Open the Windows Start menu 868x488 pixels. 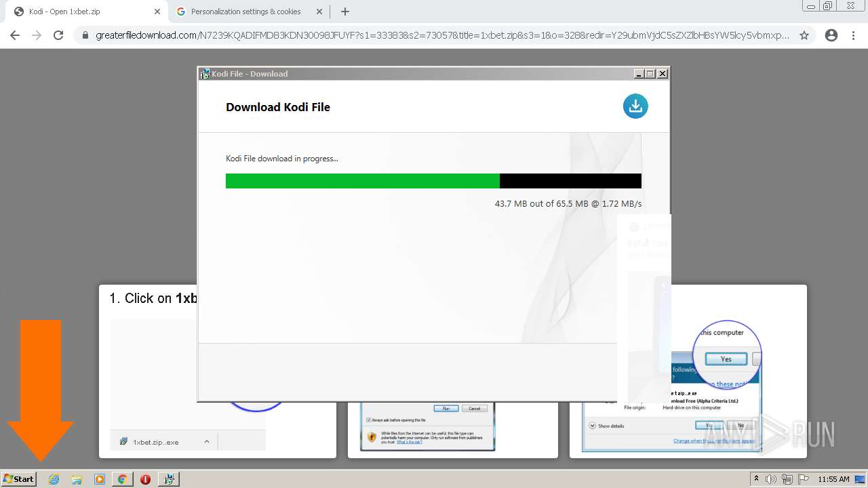click(x=18, y=479)
